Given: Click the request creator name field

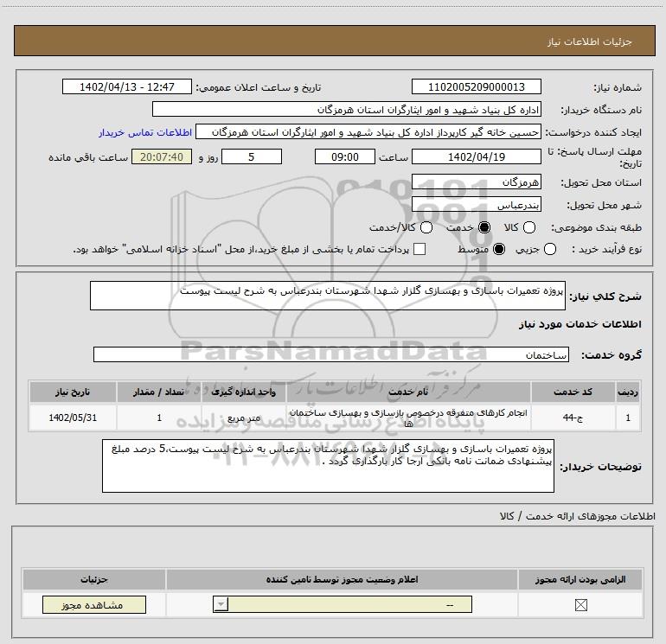Looking at the screenshot, I should [x=368, y=132].
